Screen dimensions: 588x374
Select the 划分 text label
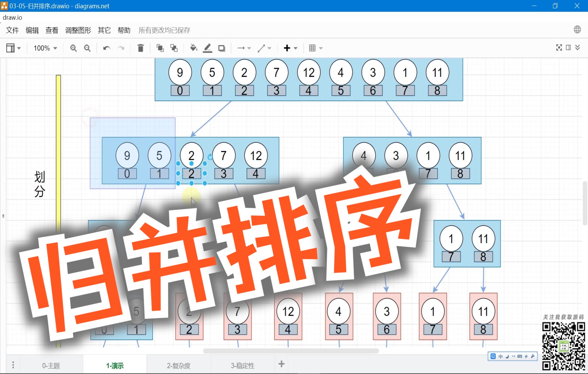pos(40,184)
